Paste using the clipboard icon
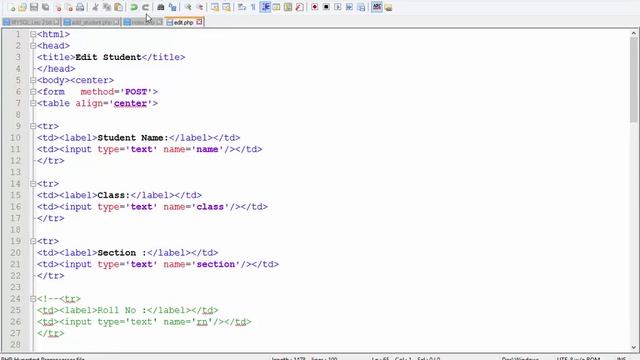 [x=118, y=7]
